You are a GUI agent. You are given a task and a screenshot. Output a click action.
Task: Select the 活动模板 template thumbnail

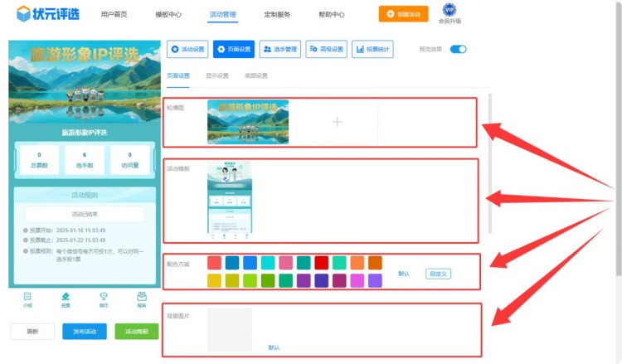click(x=227, y=199)
